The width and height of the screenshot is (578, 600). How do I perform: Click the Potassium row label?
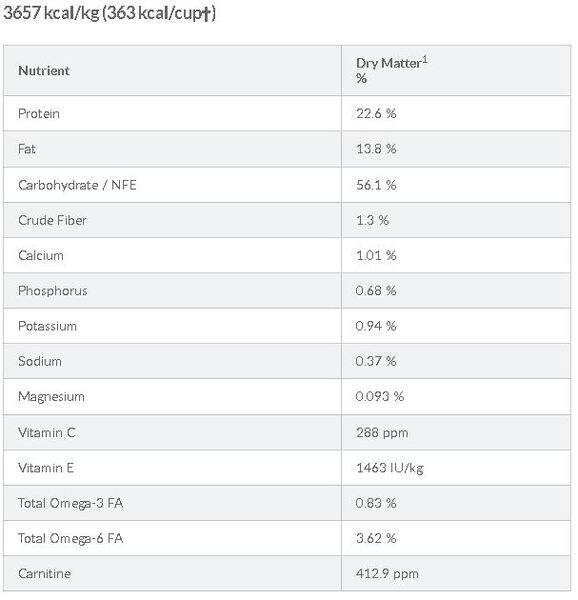point(47,326)
